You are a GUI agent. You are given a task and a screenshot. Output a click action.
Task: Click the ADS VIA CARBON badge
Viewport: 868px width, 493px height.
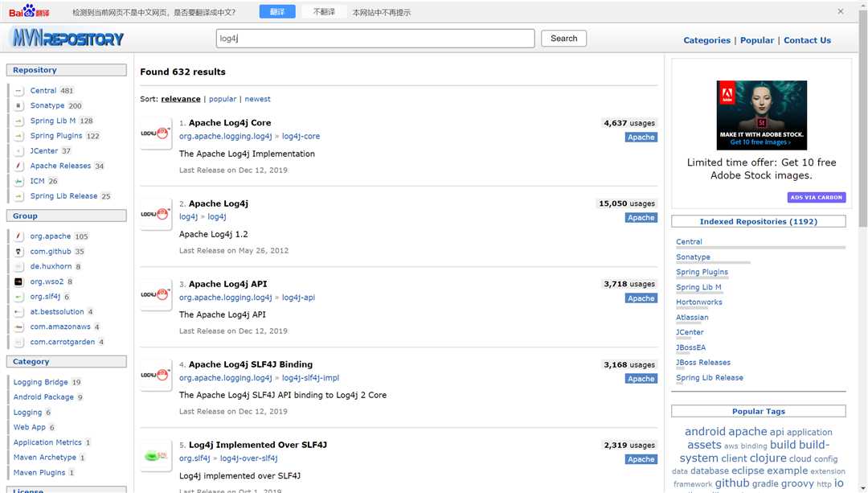click(x=816, y=197)
